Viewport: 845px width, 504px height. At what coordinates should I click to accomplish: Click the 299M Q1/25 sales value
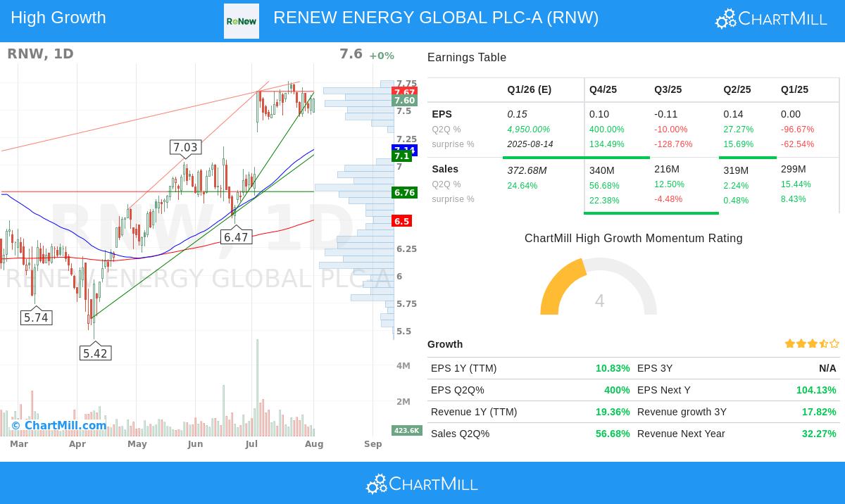click(x=794, y=169)
